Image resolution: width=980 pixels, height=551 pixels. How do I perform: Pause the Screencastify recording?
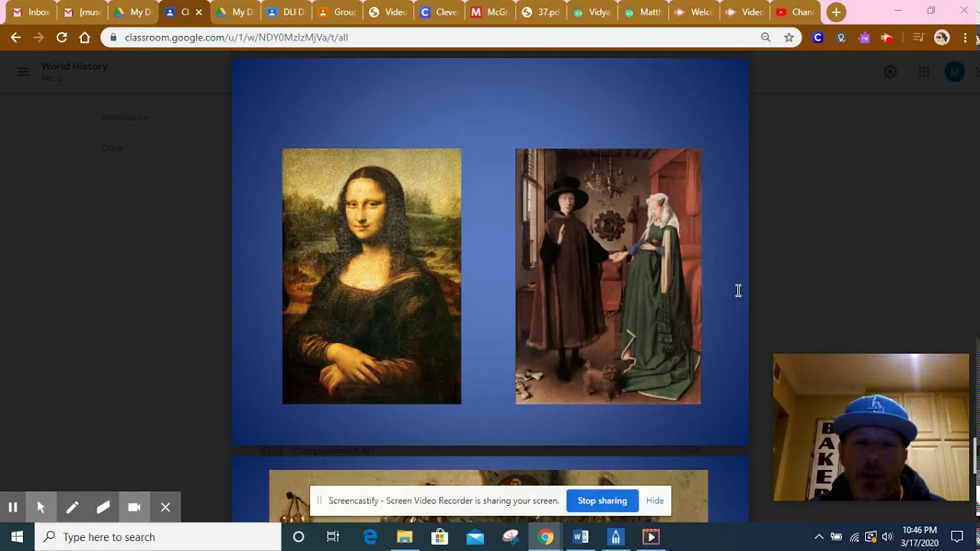(x=13, y=507)
